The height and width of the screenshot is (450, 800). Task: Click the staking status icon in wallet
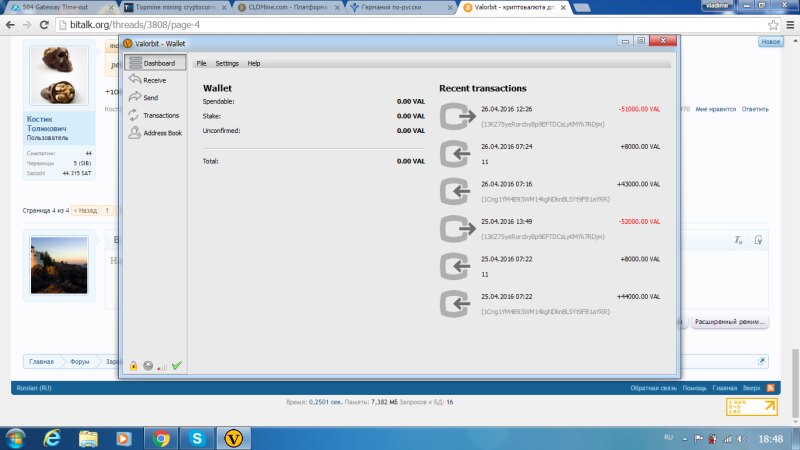(x=148, y=366)
